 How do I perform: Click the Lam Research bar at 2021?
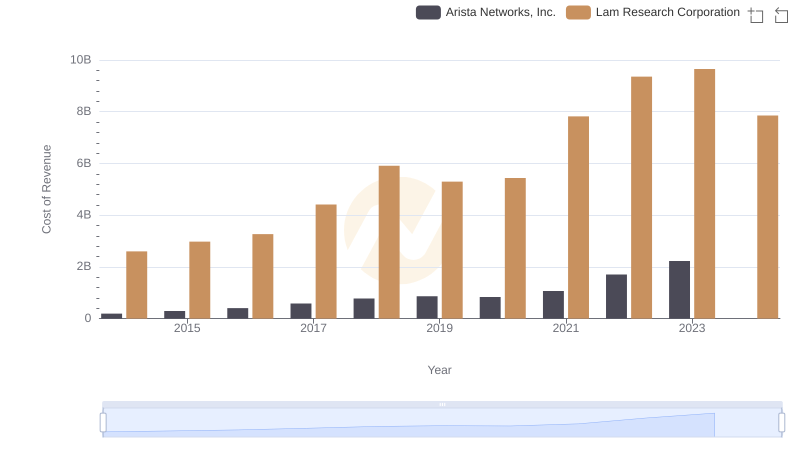pyautogui.click(x=579, y=217)
